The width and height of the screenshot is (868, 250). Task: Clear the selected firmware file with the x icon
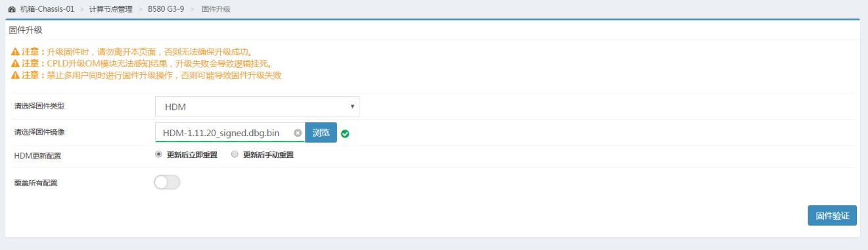298,133
